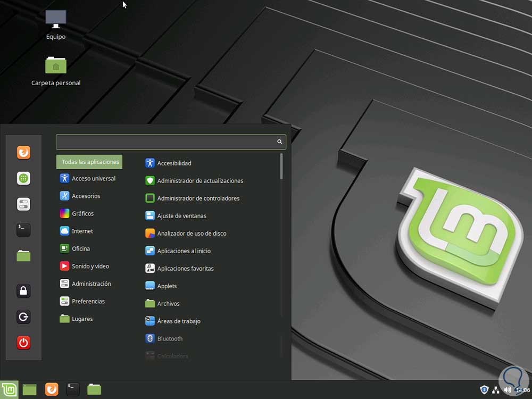Launch Terminal from the panel
This screenshot has width=532, height=399.
[x=73, y=389]
